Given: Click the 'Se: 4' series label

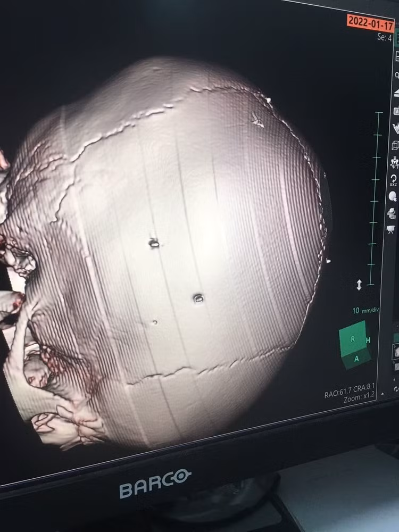Looking at the screenshot, I should 385,37.
